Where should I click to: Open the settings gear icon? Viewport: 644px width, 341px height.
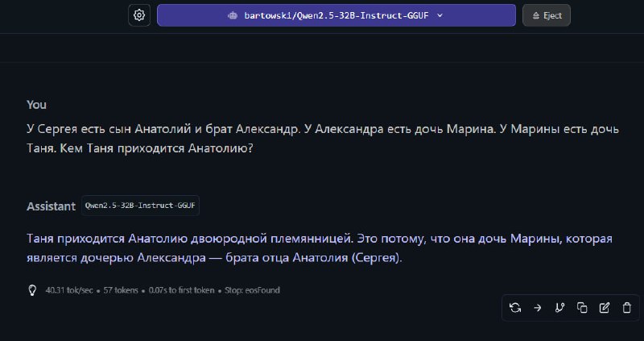point(139,15)
